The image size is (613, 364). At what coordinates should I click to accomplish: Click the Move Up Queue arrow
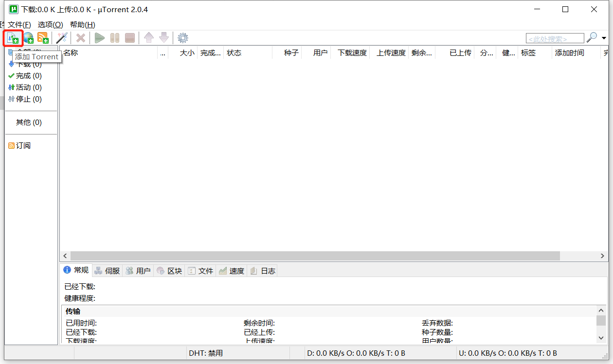pos(149,38)
